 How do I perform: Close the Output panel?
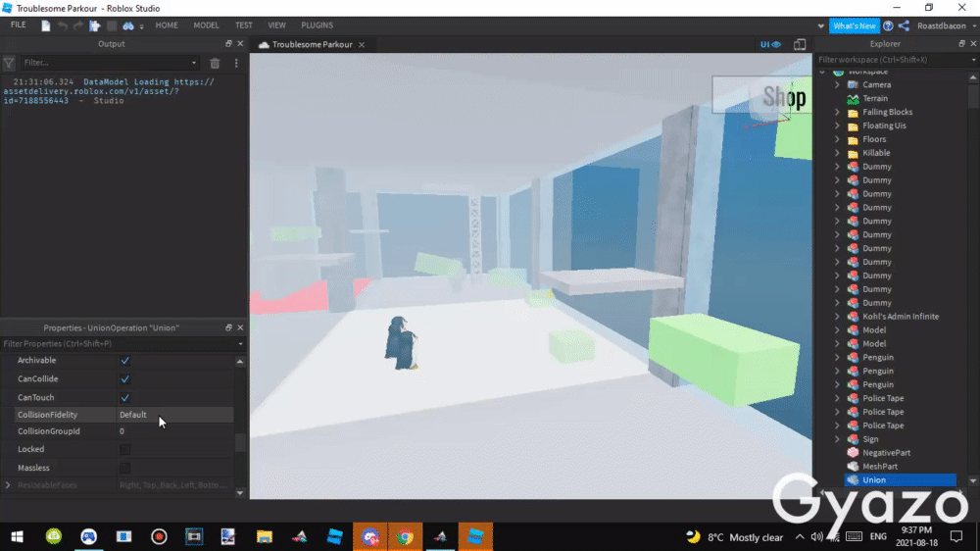(240, 44)
